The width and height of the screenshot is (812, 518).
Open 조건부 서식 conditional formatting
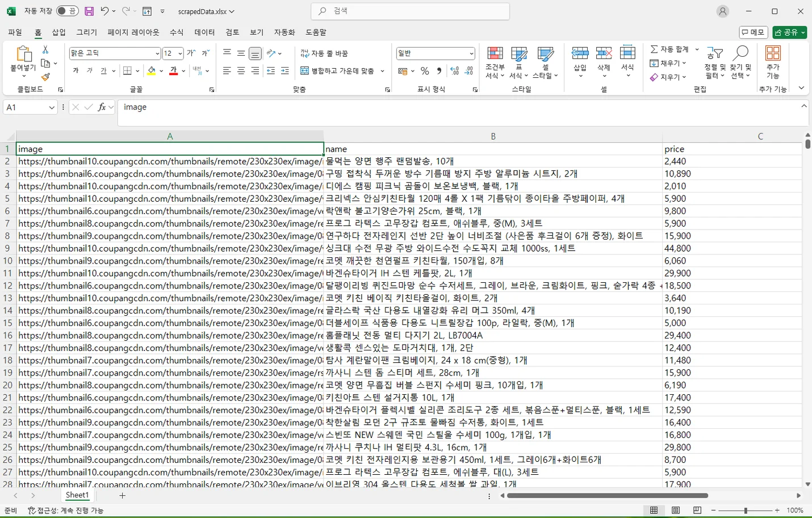point(495,62)
